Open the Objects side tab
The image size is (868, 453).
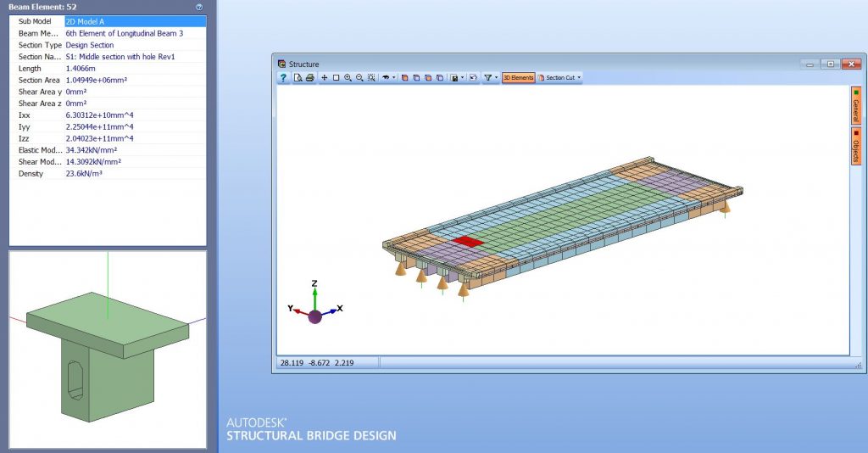tap(855, 147)
